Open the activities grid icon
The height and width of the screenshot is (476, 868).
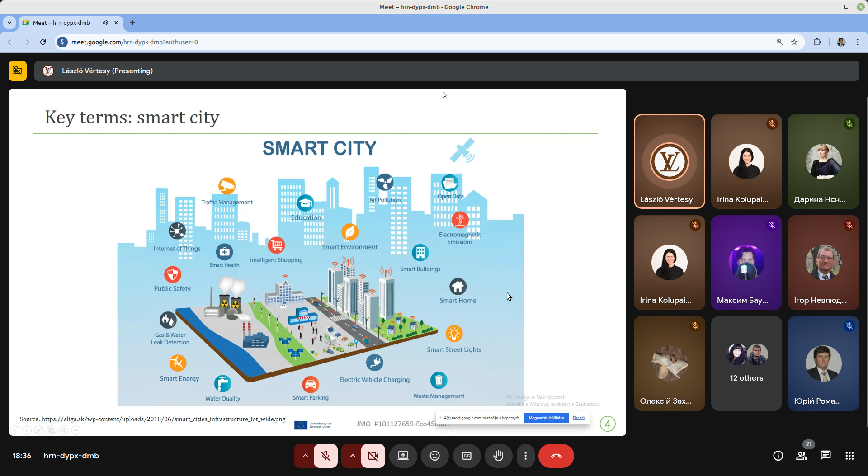coord(849,456)
